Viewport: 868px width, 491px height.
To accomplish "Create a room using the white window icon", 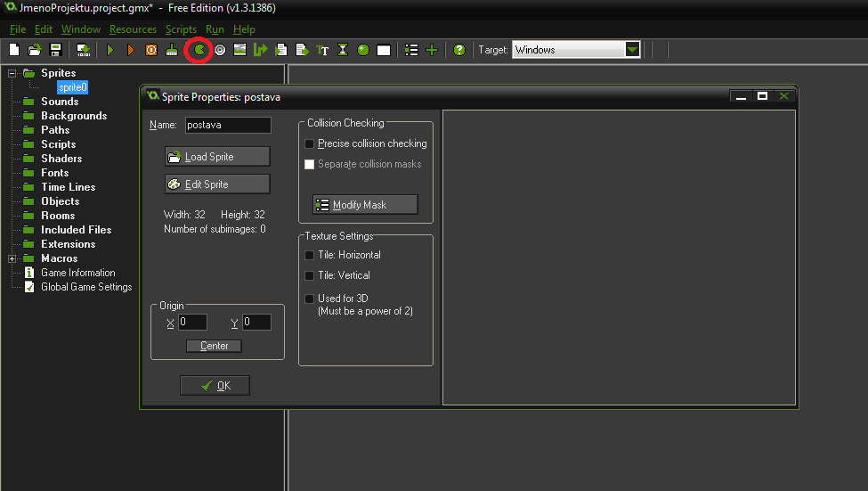I will tap(384, 51).
